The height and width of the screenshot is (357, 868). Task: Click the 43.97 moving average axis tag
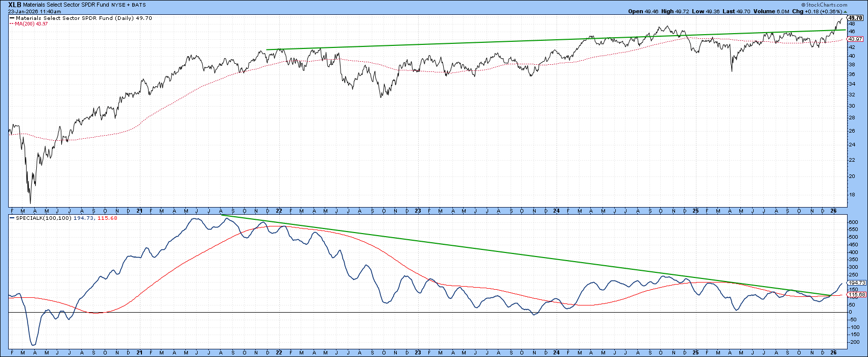[x=855, y=39]
